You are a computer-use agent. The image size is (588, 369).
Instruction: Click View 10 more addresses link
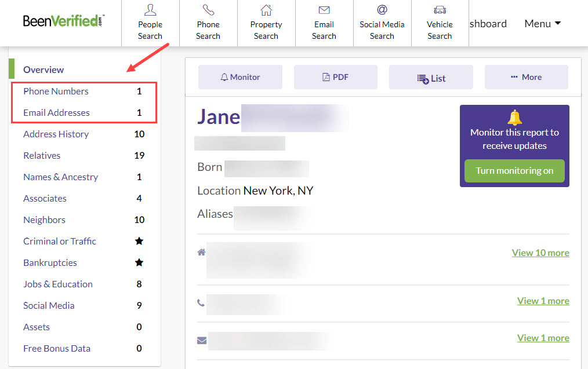pyautogui.click(x=540, y=253)
